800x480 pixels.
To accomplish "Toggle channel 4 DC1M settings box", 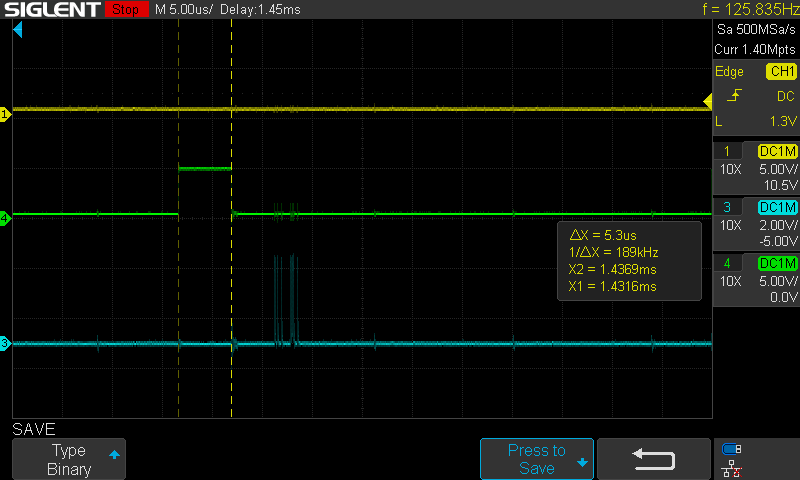I will pos(778,263).
